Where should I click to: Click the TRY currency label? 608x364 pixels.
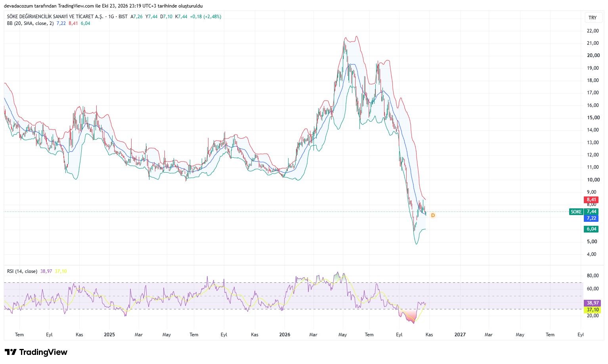[593, 17]
